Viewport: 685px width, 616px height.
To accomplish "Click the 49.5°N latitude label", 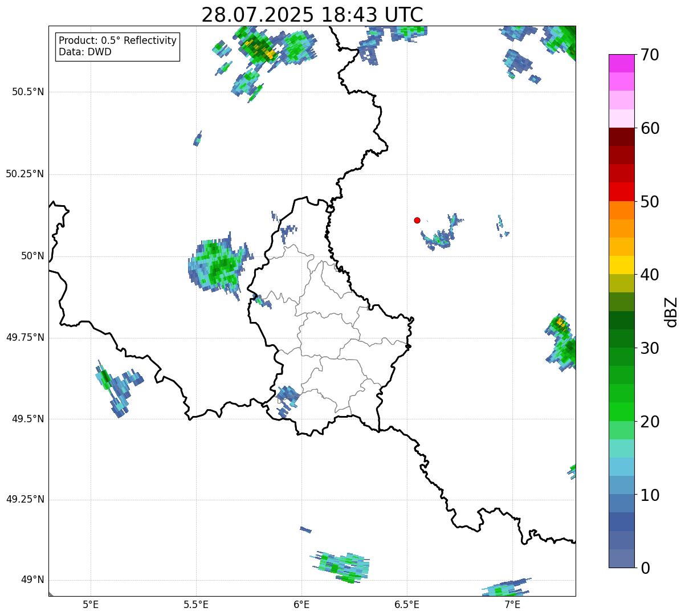I will point(28,419).
